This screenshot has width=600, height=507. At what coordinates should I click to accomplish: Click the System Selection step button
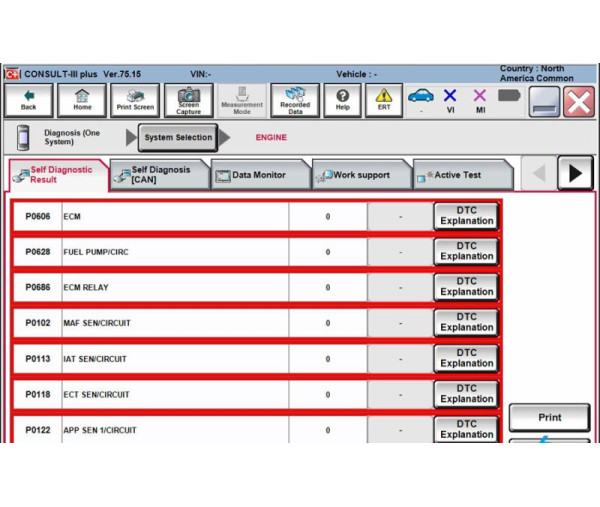coord(178,137)
